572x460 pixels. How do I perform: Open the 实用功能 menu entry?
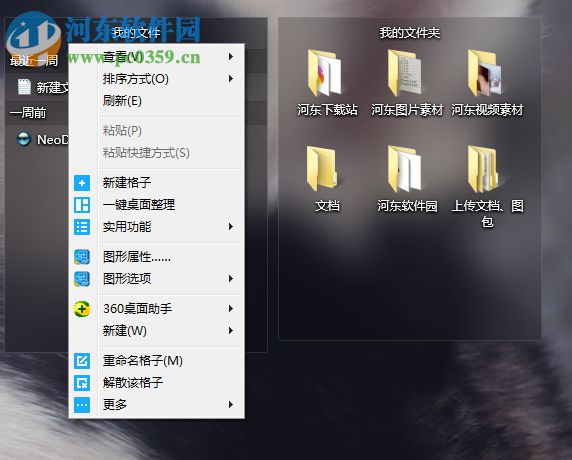coord(156,227)
